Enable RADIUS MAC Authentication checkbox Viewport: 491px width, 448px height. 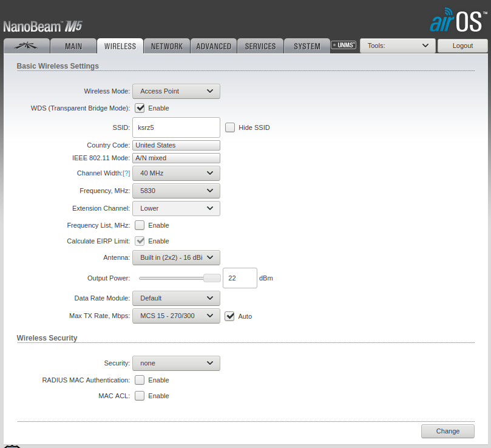click(140, 380)
